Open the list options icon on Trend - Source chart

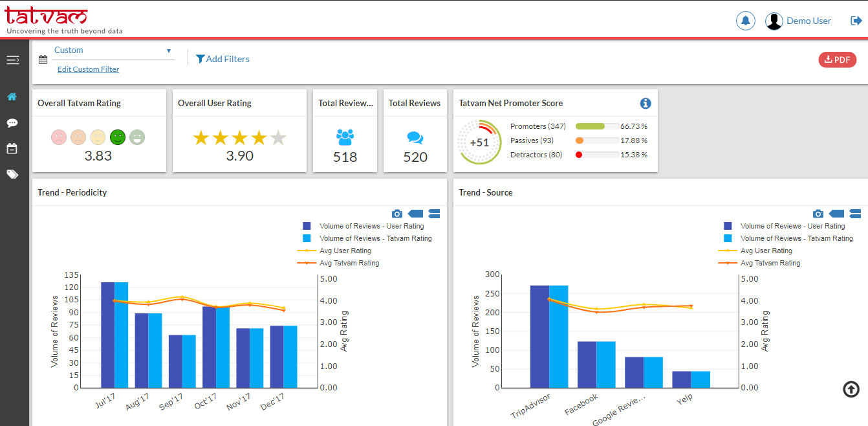(x=855, y=214)
